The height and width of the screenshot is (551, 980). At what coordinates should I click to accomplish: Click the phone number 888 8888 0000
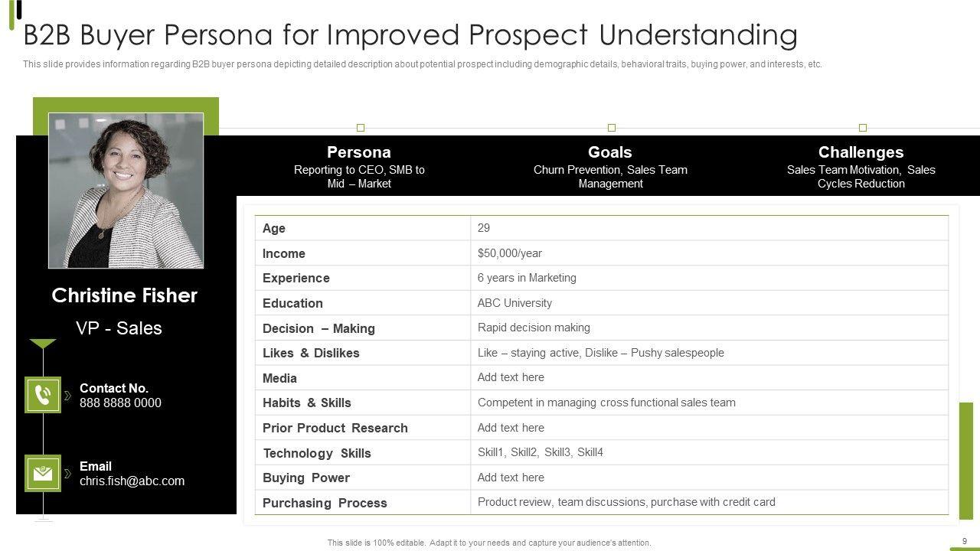[x=120, y=403]
